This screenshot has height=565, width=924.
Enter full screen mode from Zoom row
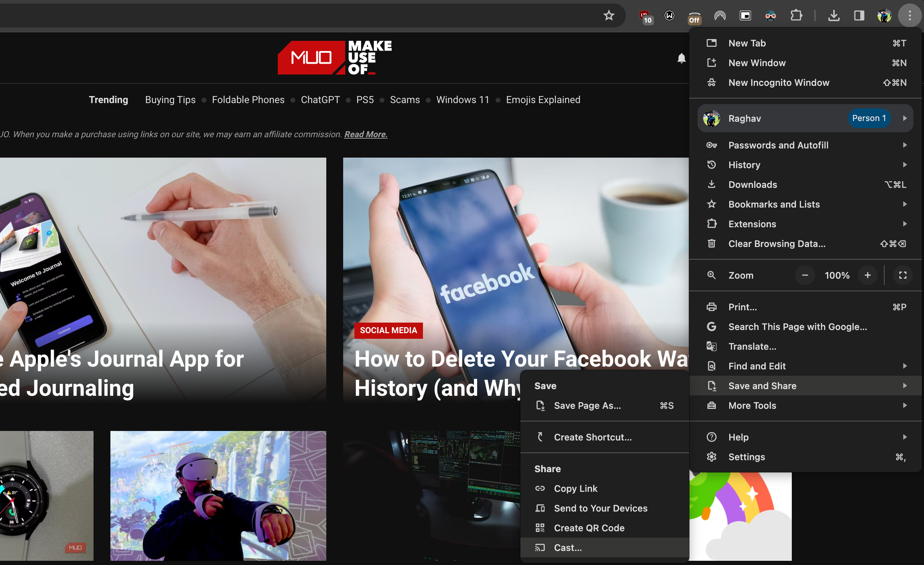pyautogui.click(x=903, y=275)
